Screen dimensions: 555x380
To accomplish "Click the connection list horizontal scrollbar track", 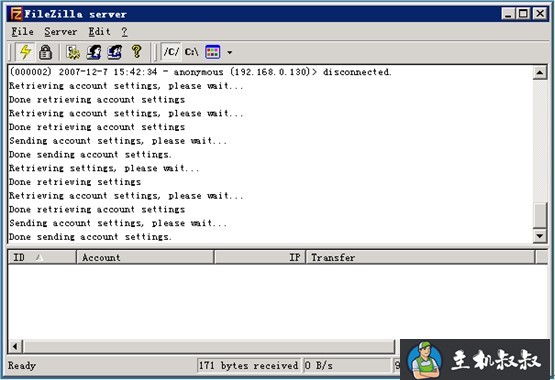I will click(x=209, y=346).
